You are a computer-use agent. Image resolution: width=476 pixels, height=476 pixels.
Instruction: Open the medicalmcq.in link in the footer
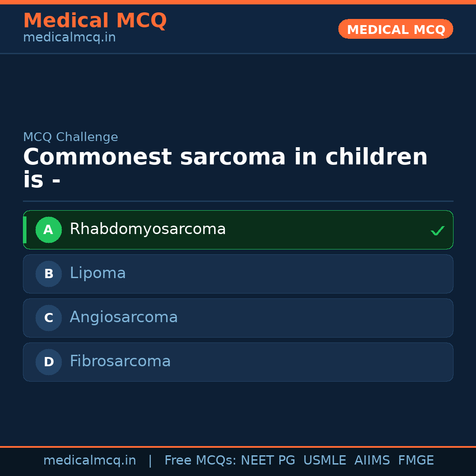click(89, 461)
